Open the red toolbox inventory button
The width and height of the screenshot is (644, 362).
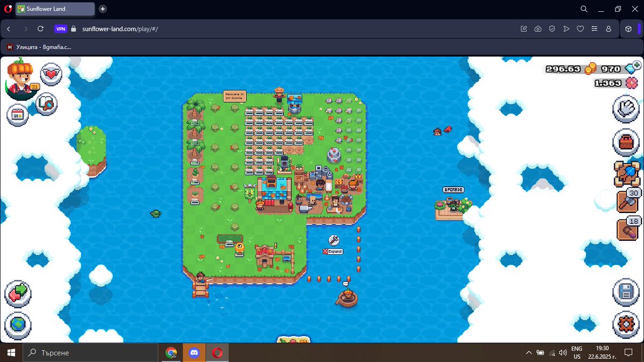click(x=626, y=143)
